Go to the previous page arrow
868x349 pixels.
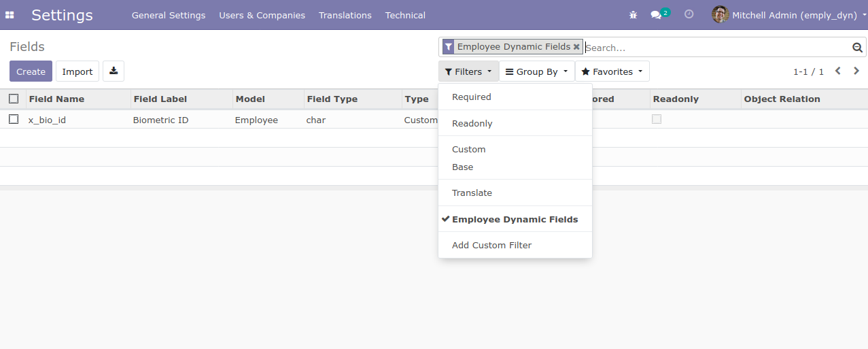click(838, 71)
